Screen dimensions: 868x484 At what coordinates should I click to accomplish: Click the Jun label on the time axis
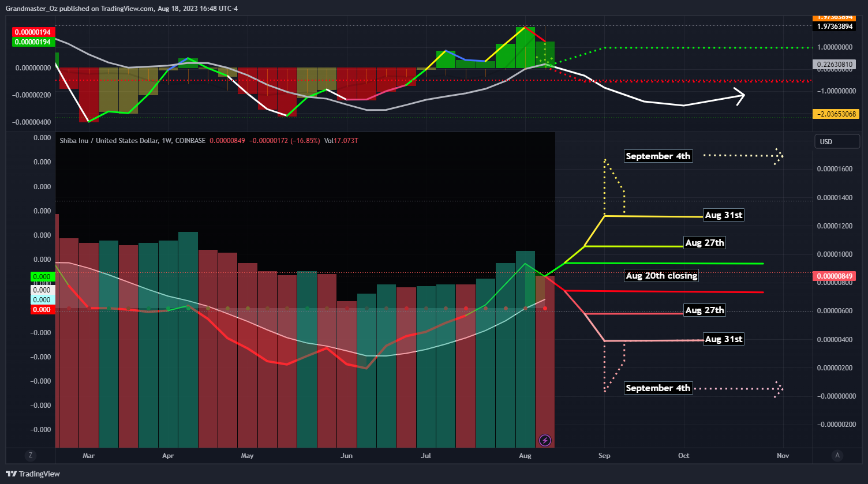coord(347,456)
